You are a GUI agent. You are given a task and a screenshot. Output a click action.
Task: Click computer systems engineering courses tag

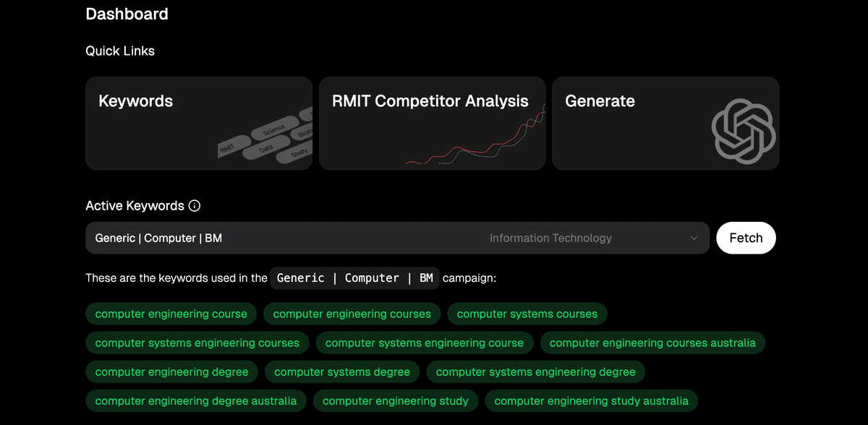click(197, 343)
